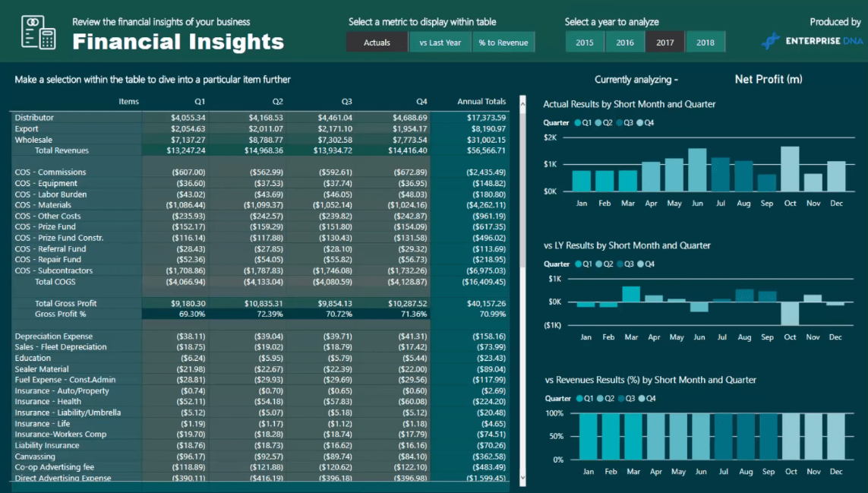
Task: Select the Canvassing row
Action: tap(259, 457)
